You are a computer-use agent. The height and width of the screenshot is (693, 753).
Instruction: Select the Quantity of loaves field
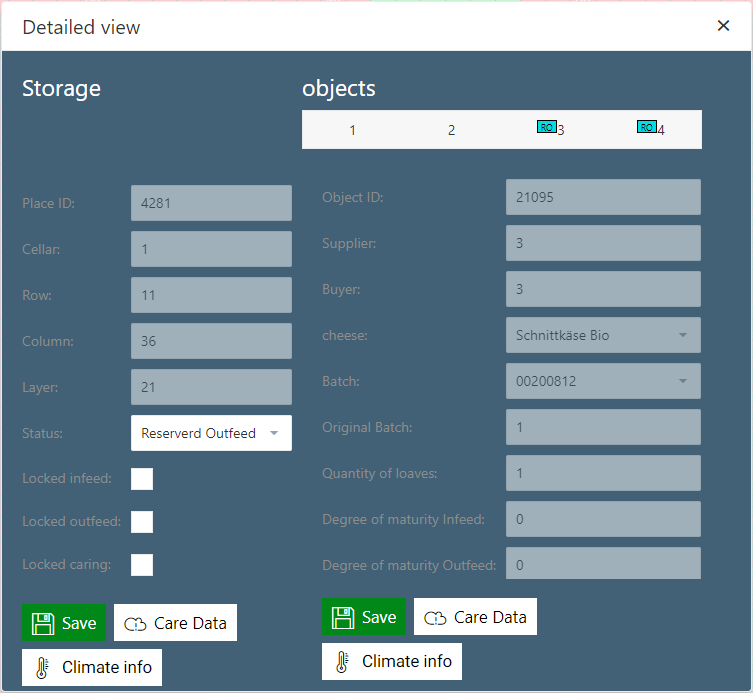(602, 473)
